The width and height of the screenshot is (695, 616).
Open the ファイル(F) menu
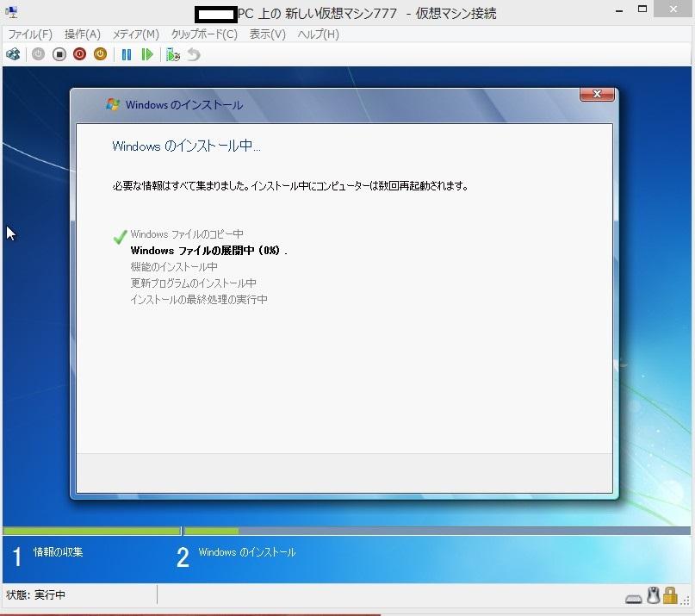(30, 34)
